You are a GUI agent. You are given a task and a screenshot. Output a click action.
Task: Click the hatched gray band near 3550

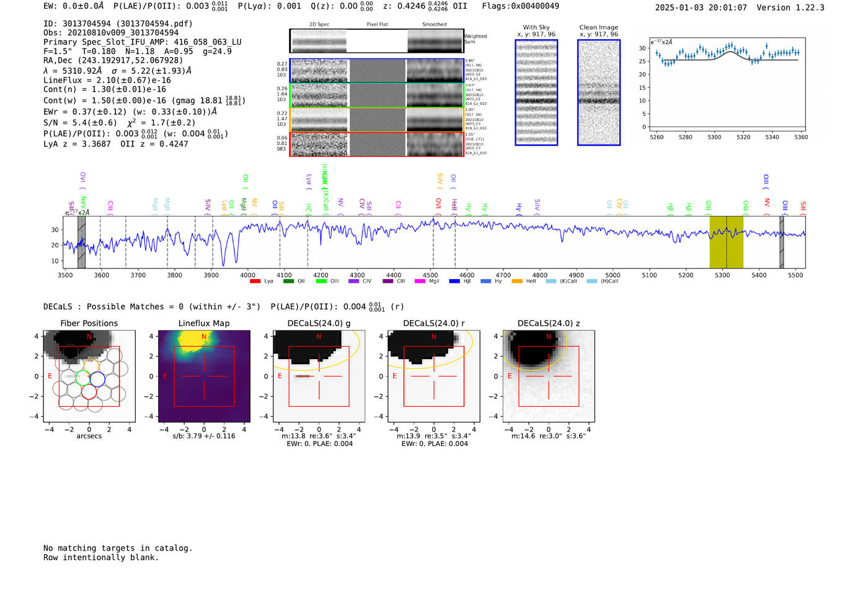tap(81, 242)
